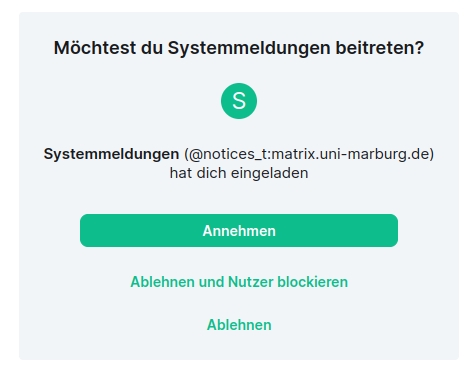Click the bold Systemmeldungen inviter name

[x=111, y=154]
